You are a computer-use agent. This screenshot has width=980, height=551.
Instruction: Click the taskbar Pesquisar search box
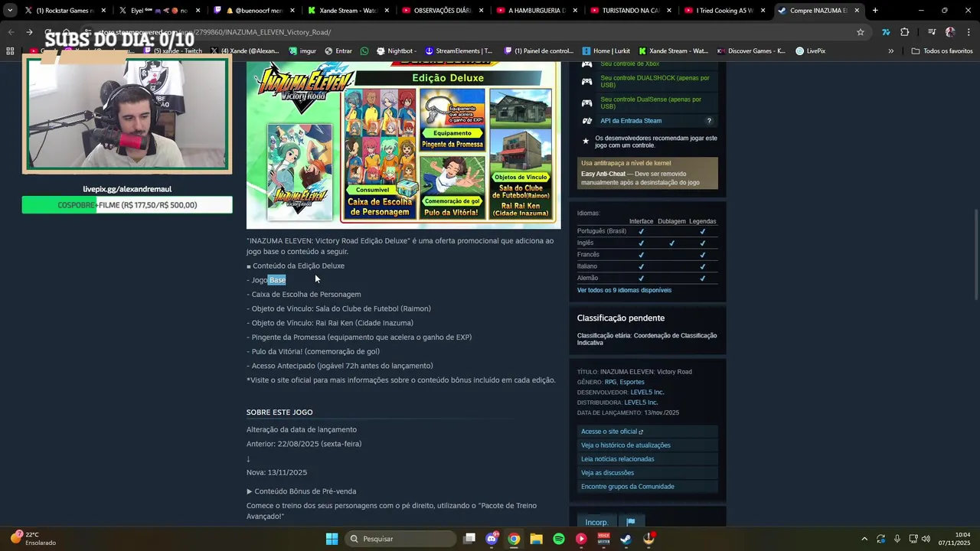point(401,539)
